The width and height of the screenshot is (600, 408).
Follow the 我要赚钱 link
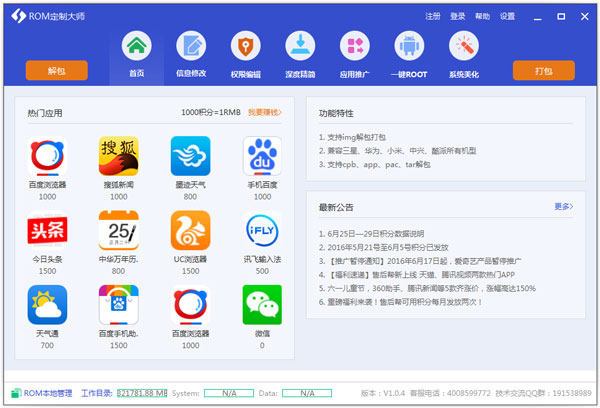click(265, 112)
